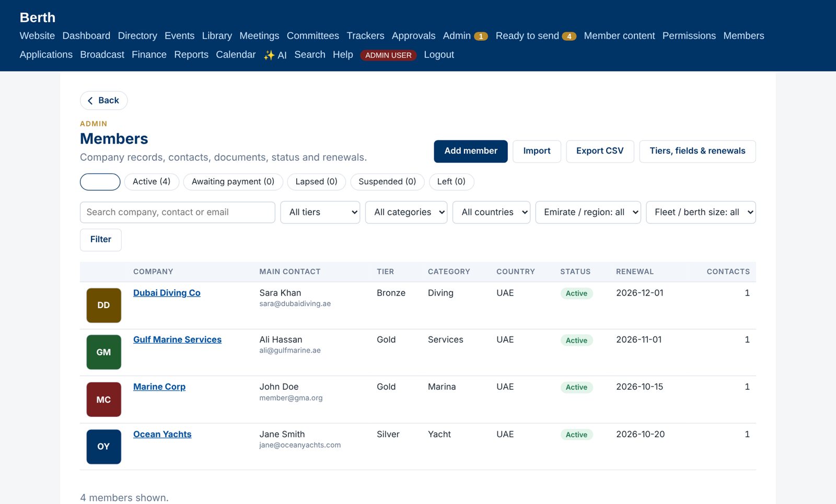The image size is (836, 504).
Task: Expand the All categories dropdown
Action: 406,212
